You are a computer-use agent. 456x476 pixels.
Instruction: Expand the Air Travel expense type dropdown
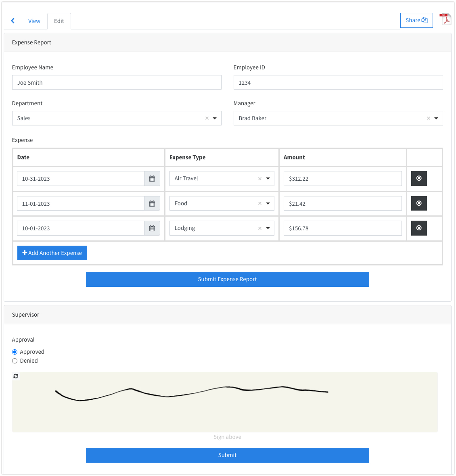tap(268, 179)
